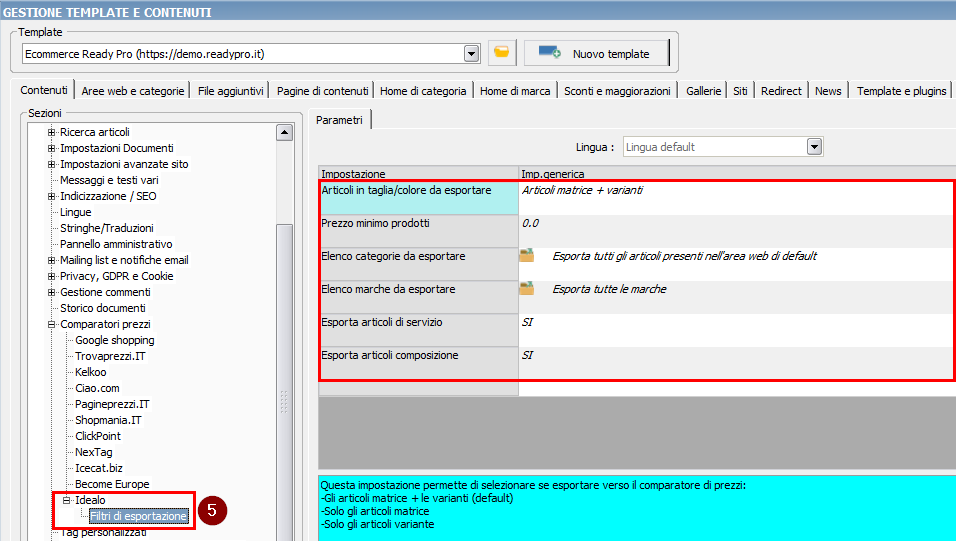Open Template e plugins tab
Viewport: 956px width, 541px height.
[901, 91]
